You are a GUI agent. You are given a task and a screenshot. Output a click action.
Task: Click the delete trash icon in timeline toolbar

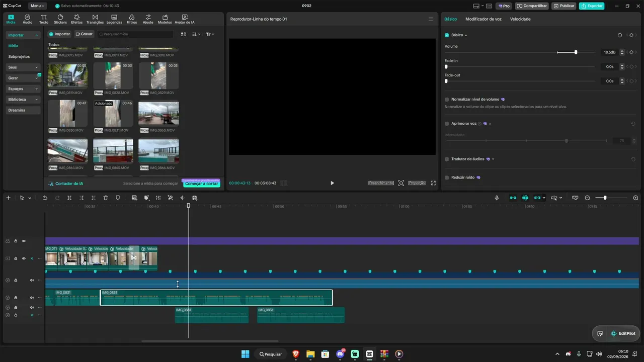[x=106, y=198]
